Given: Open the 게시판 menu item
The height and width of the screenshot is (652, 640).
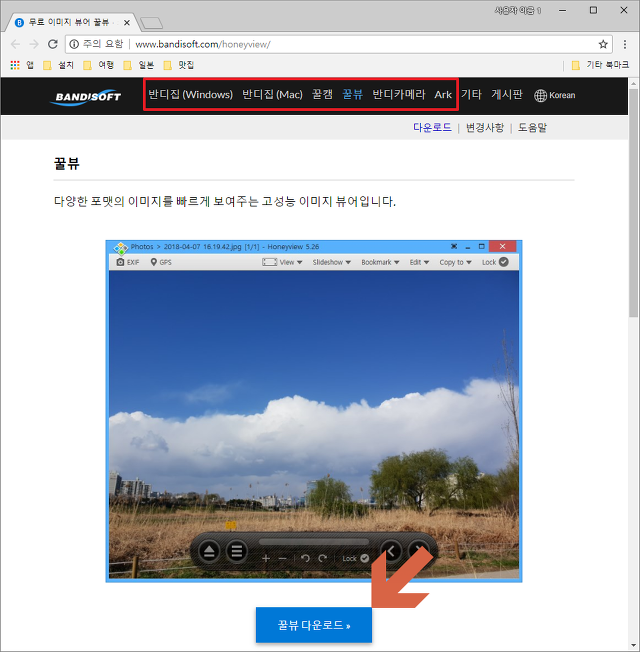Looking at the screenshot, I should pos(507,95).
